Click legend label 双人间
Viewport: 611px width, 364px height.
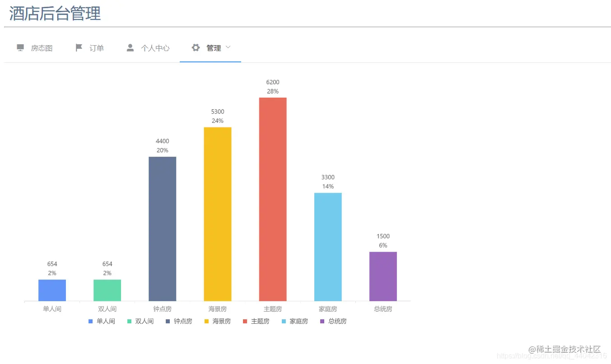[145, 322]
